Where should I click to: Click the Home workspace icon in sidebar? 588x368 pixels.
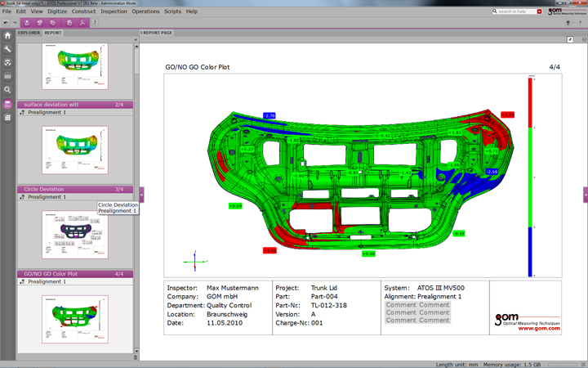click(7, 36)
